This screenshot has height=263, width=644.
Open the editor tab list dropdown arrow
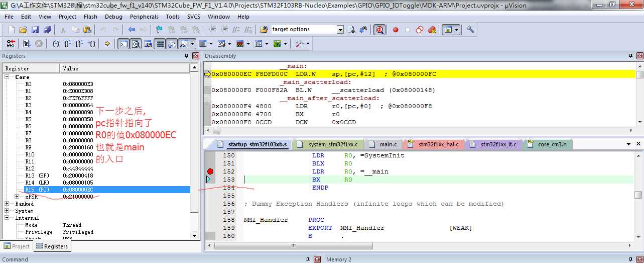[629, 144]
